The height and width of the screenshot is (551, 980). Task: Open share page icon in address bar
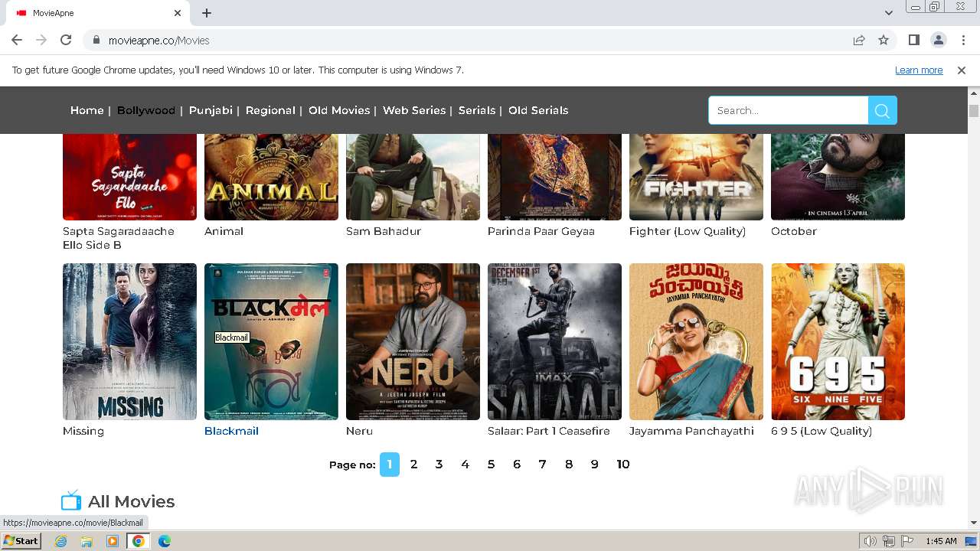click(859, 40)
